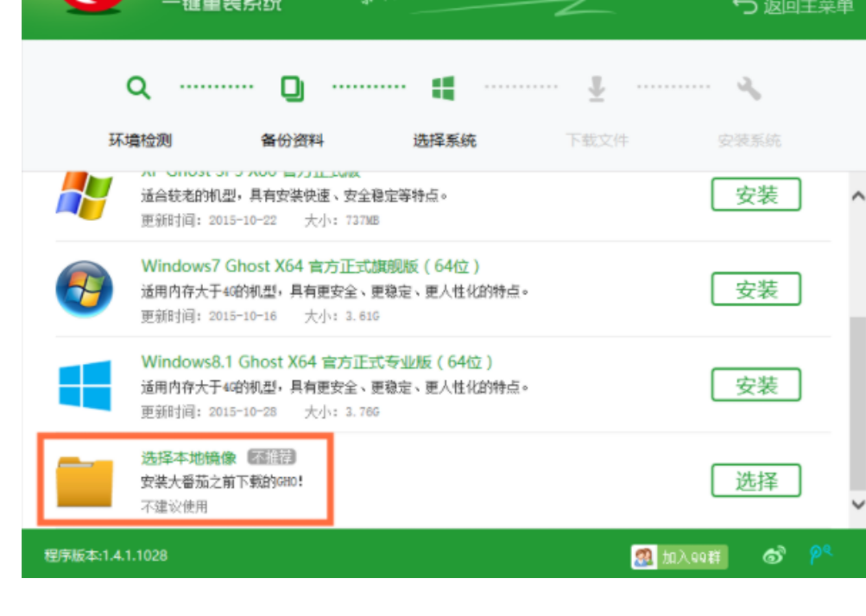The width and height of the screenshot is (866, 616).
Task: Click the 安装系统 wrench step icon
Action: point(748,86)
